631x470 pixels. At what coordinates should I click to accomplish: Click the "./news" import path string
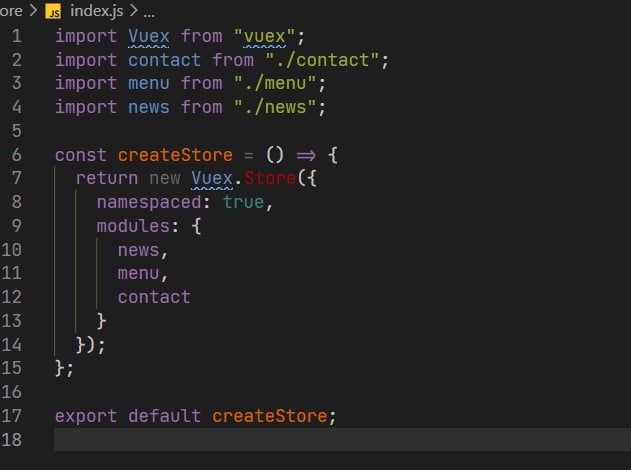pos(275,107)
